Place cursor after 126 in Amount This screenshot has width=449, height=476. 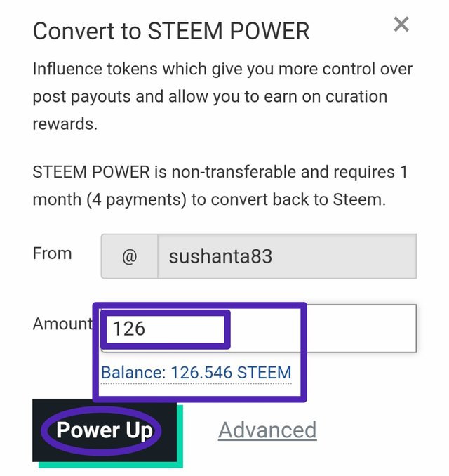[147, 329]
